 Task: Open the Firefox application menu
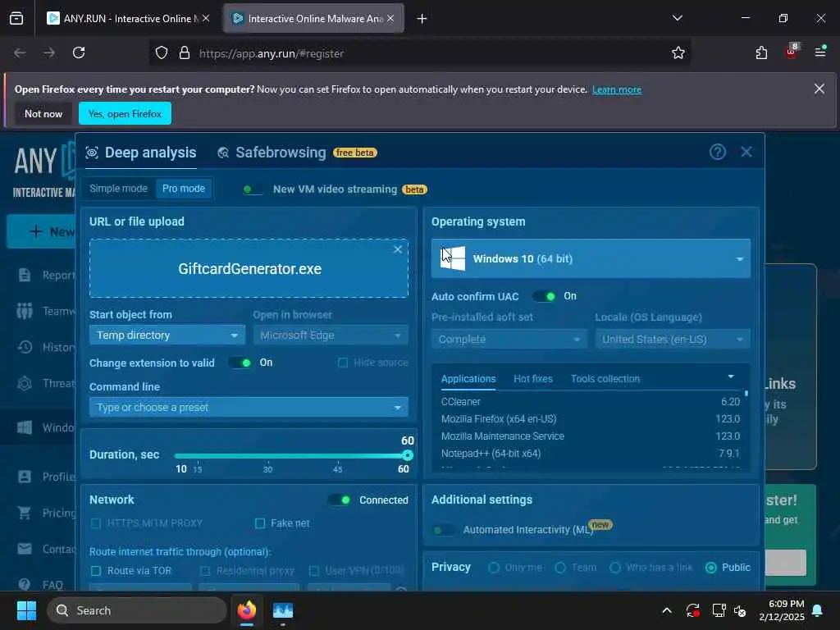tap(820, 52)
